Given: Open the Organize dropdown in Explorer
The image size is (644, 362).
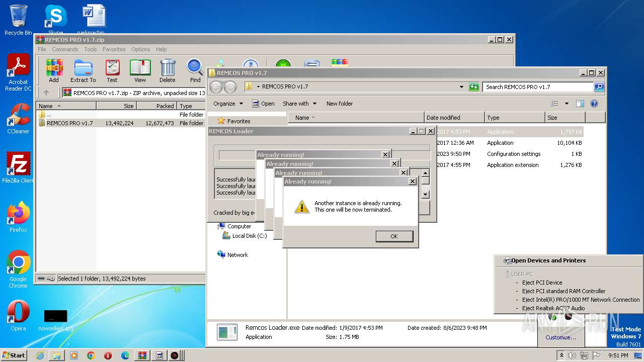Looking at the screenshot, I should click(228, 104).
